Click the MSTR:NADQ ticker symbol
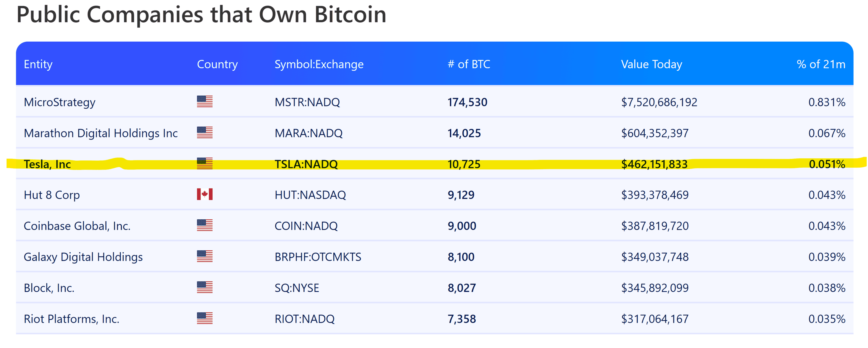The height and width of the screenshot is (348, 868). (307, 102)
